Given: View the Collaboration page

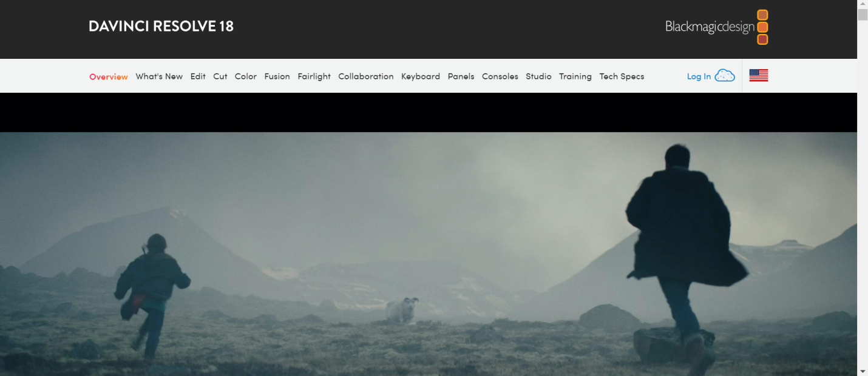Looking at the screenshot, I should coord(366,76).
